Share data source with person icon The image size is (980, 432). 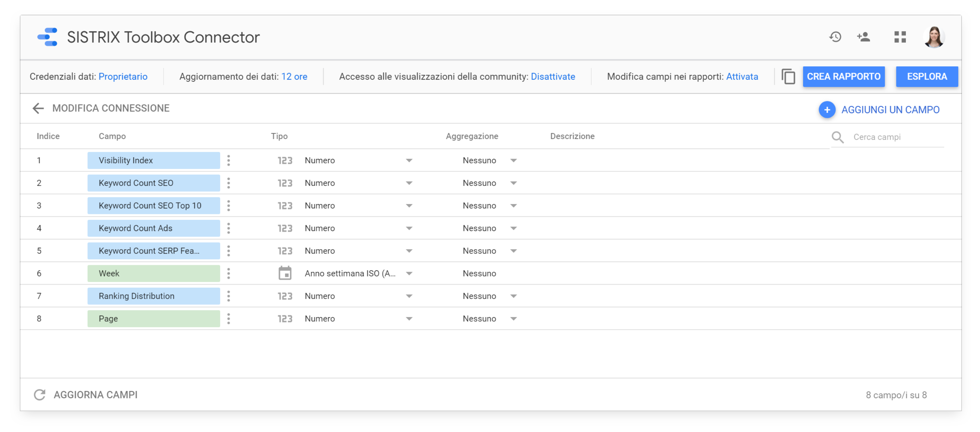(863, 37)
